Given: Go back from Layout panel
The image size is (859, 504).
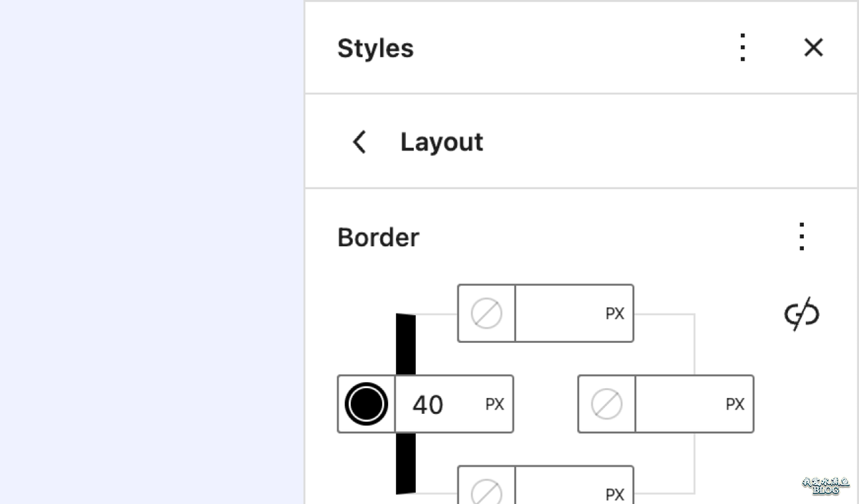Looking at the screenshot, I should point(359,142).
